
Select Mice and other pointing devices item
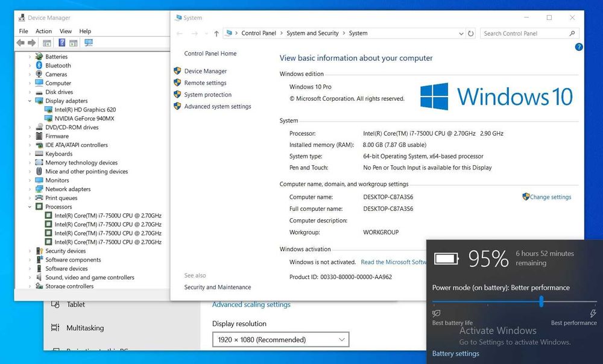86,171
